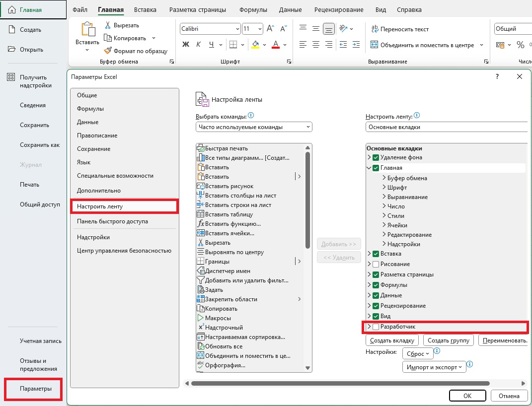Check the Рисование tab checkbox
This screenshot has height=406, width=532.
pyautogui.click(x=376, y=264)
